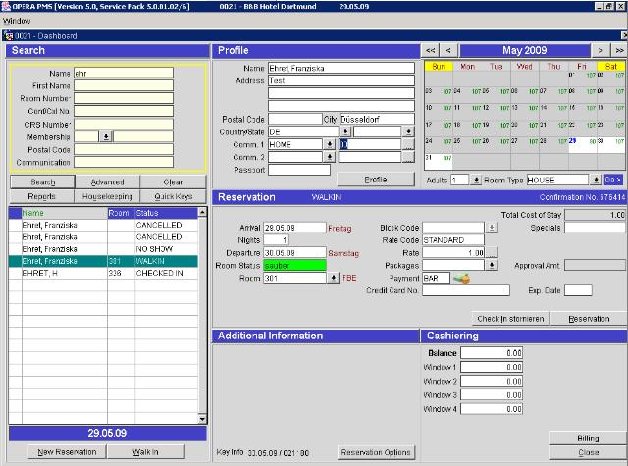Click the ellipsis button beside Comm. 2
The height and width of the screenshot is (466, 628).
[408, 157]
